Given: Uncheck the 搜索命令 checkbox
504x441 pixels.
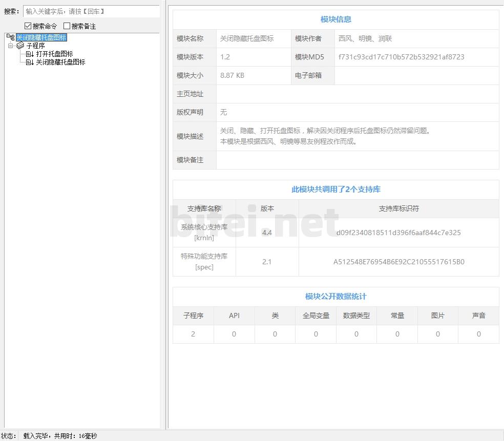Looking at the screenshot, I should click(28, 26).
